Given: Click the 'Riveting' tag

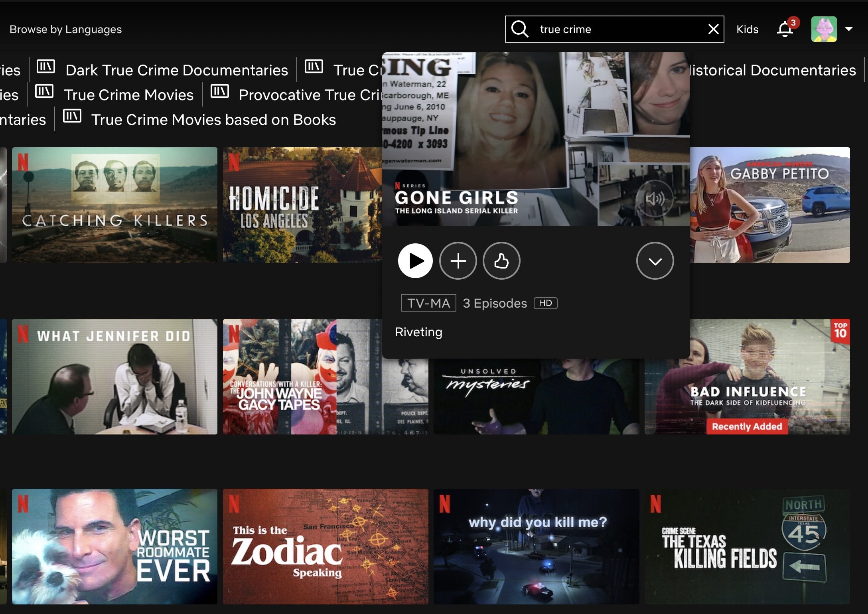Looking at the screenshot, I should (x=418, y=332).
